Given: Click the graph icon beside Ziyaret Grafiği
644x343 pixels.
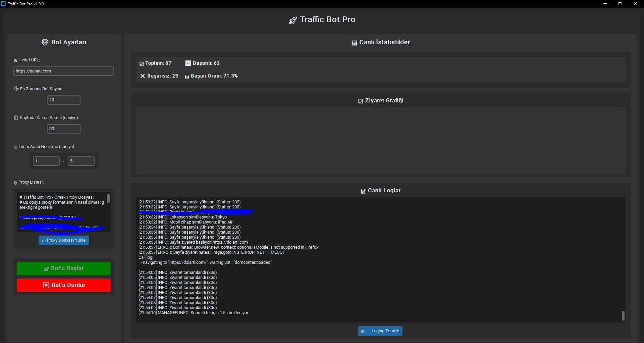Looking at the screenshot, I should 361,101.
